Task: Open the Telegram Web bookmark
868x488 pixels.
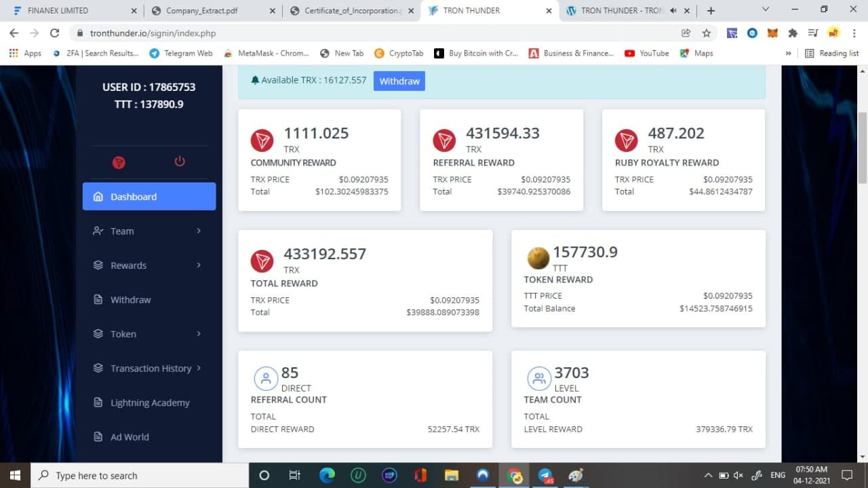Action: 180,53
